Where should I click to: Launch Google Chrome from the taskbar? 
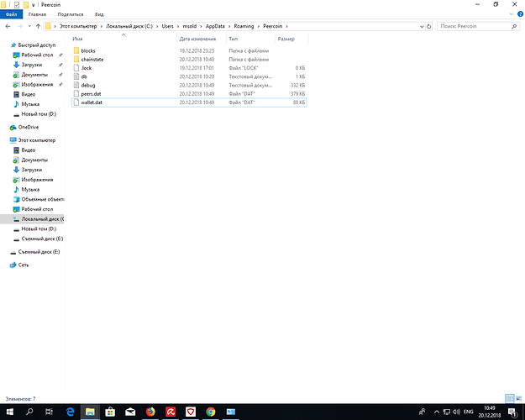(211, 412)
